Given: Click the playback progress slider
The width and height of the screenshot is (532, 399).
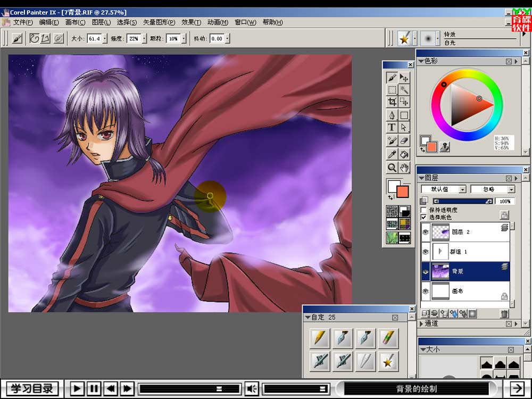Looking at the screenshot, I should point(189,389).
